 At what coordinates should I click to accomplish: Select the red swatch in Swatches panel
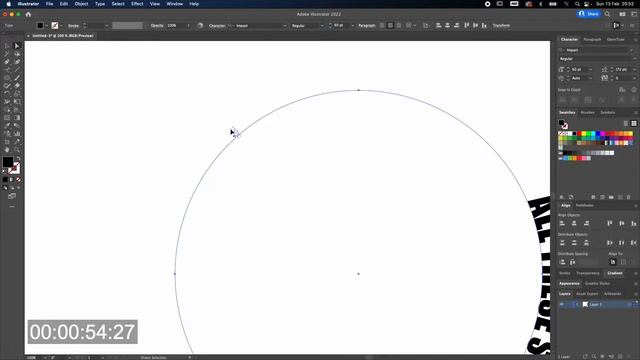pyautogui.click(x=580, y=133)
